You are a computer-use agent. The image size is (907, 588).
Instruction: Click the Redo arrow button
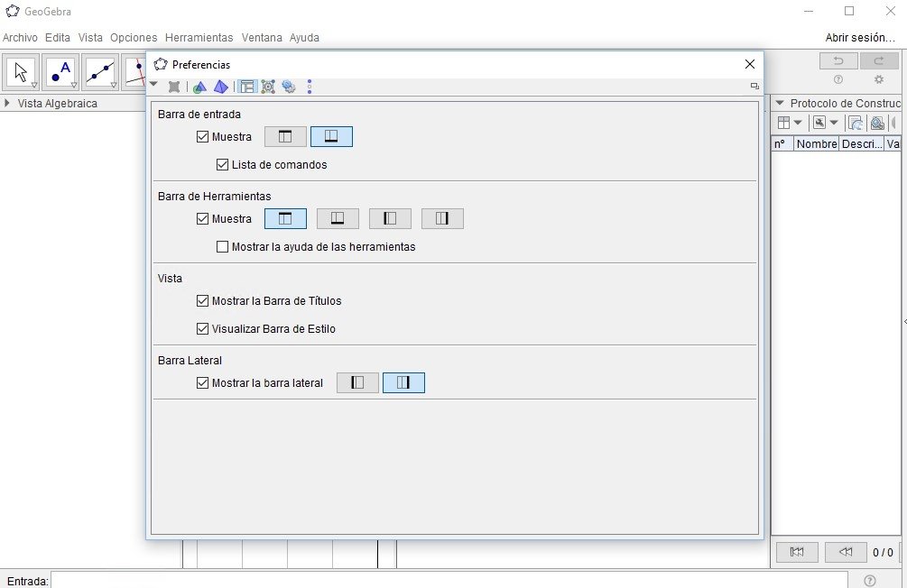879,60
